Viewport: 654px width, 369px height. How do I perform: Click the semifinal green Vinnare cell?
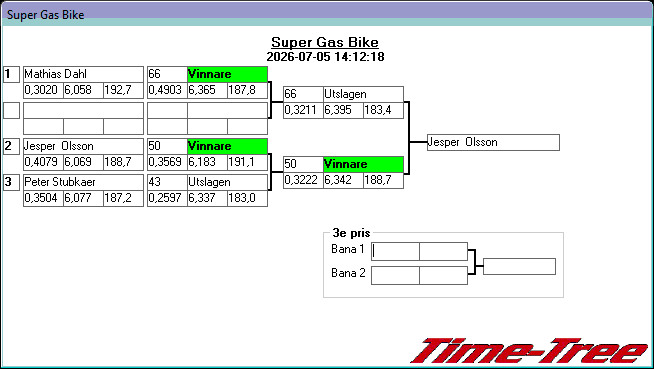tap(363, 164)
